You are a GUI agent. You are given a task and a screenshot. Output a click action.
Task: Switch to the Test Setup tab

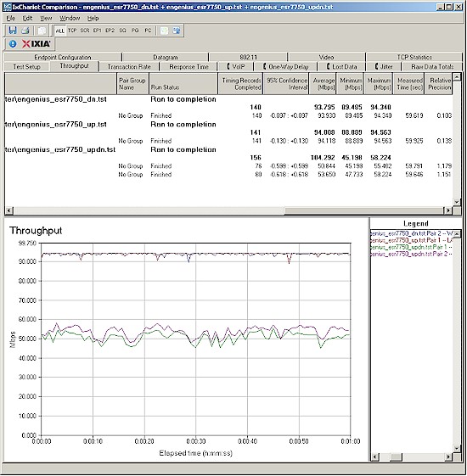tap(26, 66)
